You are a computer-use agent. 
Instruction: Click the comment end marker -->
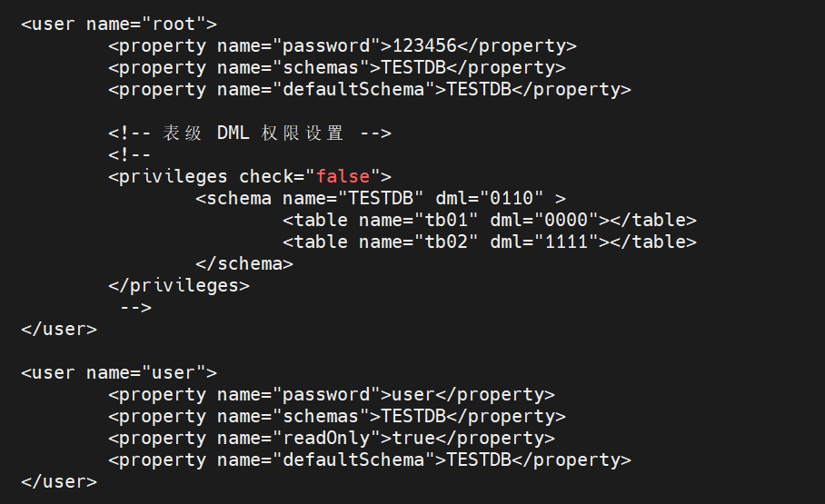[135, 307]
